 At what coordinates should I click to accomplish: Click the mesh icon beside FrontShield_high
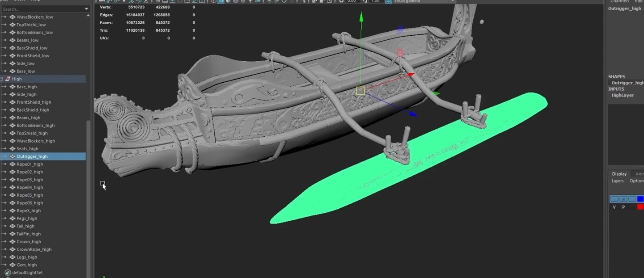tap(13, 102)
